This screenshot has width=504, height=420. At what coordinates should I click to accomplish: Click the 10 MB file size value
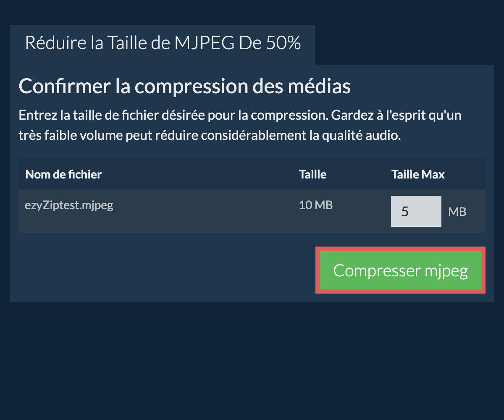click(x=316, y=205)
